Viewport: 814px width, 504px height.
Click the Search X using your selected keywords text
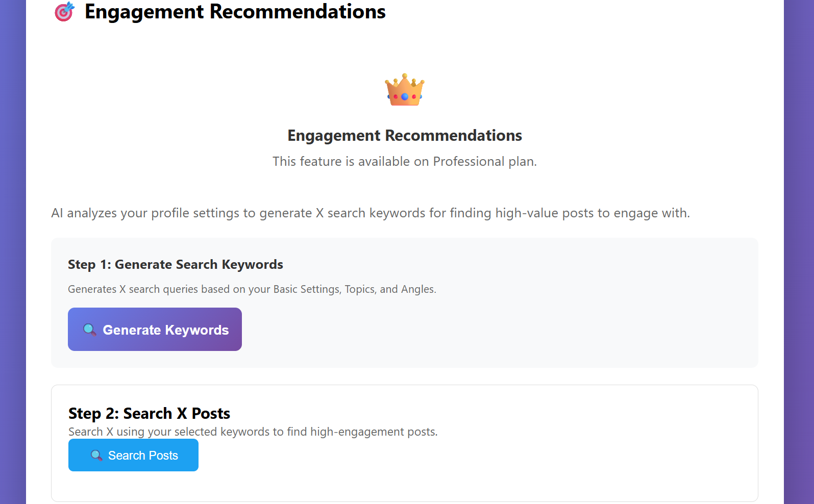[x=253, y=431]
